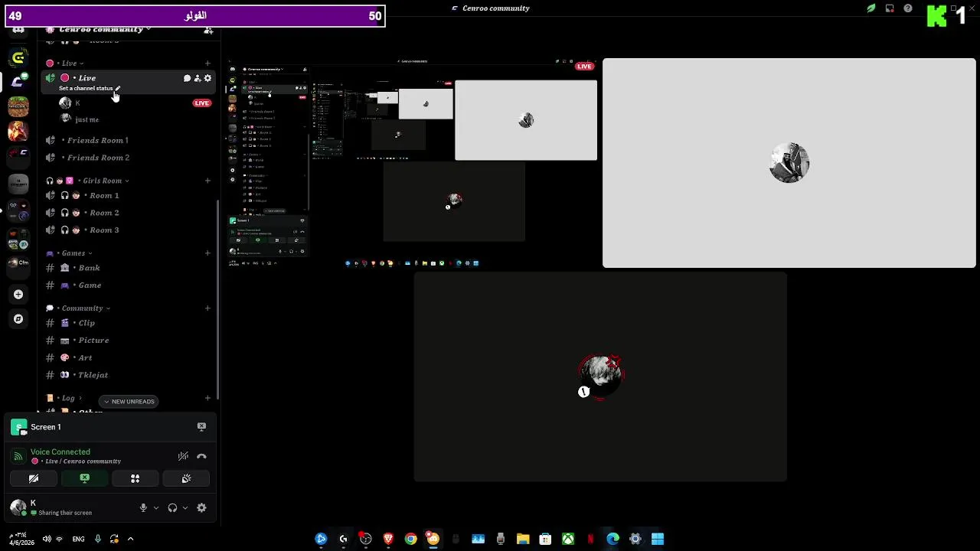Join the Friends Room 2 voice channel
Viewport: 980px width, 551px height.
point(129,158)
